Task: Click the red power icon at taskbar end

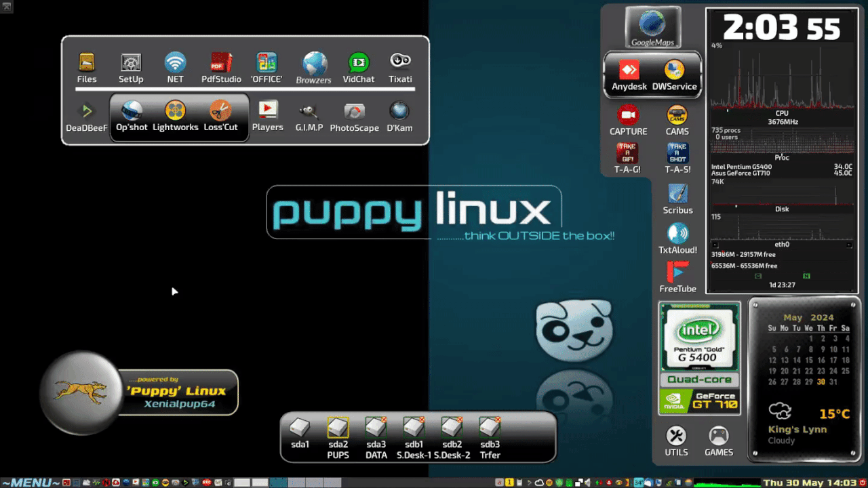Action: (862, 483)
